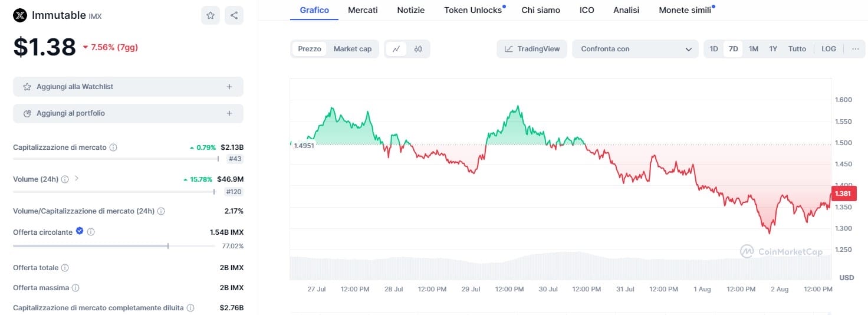This screenshot has height=315, width=868.
Task: Expand Volume (24h) chevron arrow
Action: coord(76,178)
